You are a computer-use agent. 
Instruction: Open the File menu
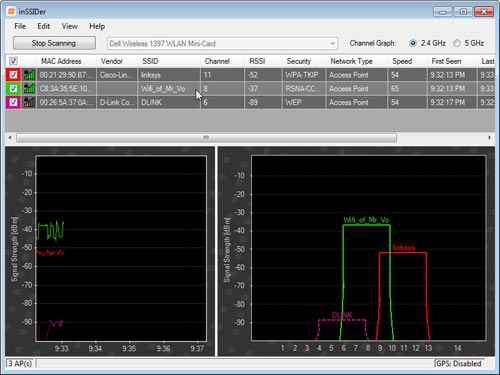20,26
